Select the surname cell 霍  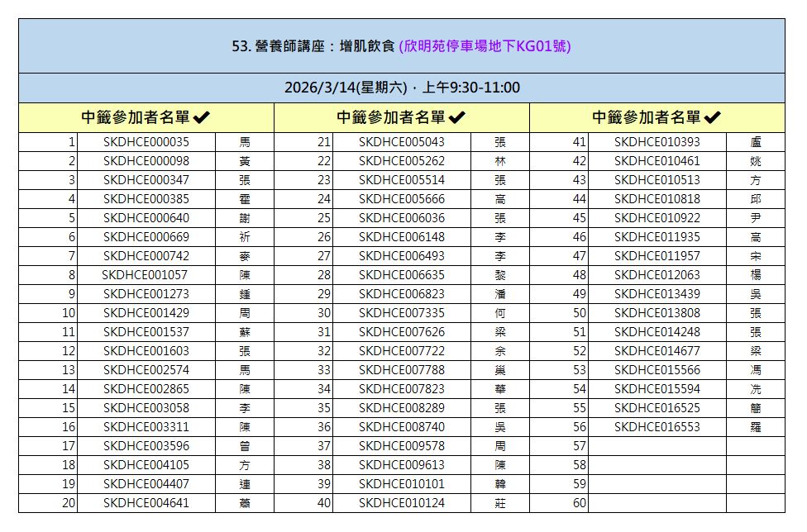pos(244,199)
